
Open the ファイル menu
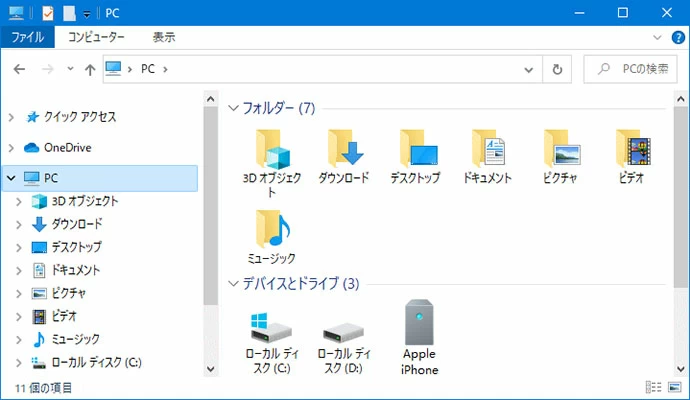click(27, 37)
